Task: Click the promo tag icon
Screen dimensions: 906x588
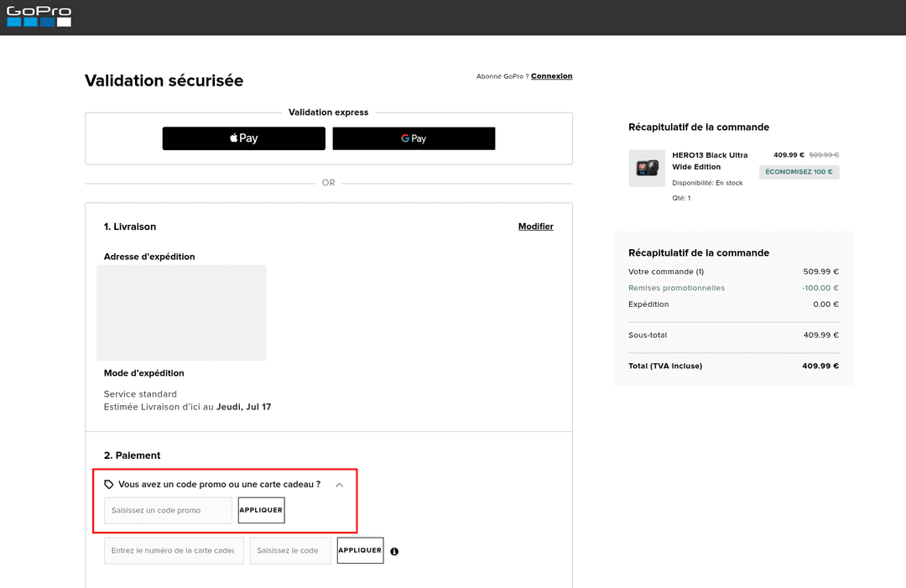Action: pyautogui.click(x=108, y=485)
